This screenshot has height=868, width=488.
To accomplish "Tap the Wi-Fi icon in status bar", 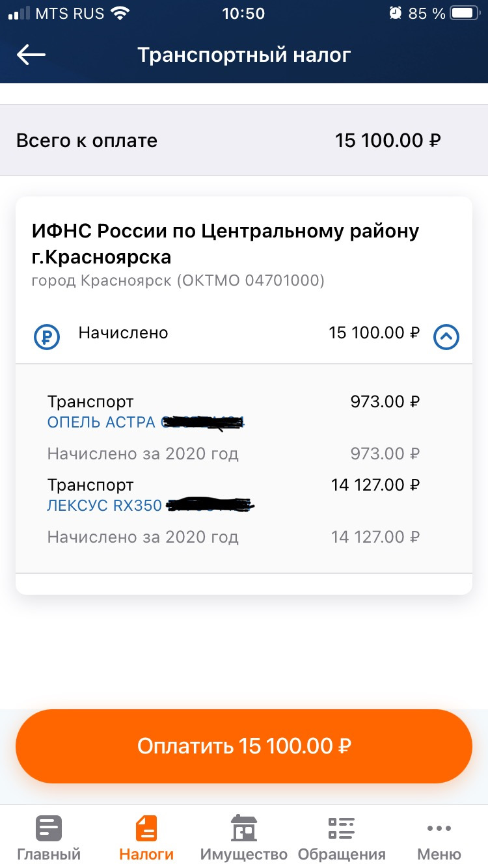I will (120, 13).
